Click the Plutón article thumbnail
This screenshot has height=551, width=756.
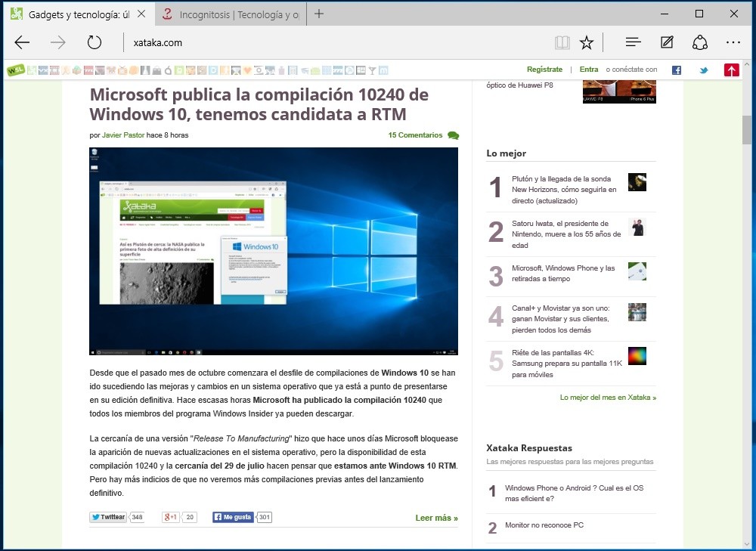tap(637, 182)
